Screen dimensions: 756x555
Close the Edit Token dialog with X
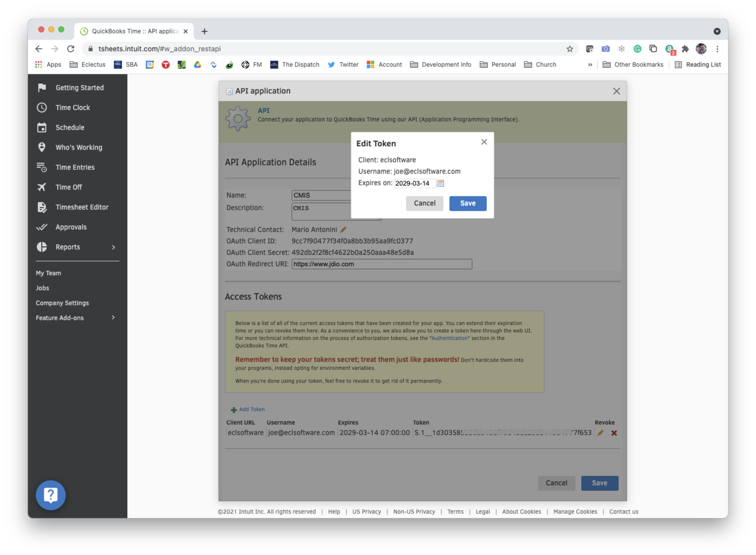point(484,142)
